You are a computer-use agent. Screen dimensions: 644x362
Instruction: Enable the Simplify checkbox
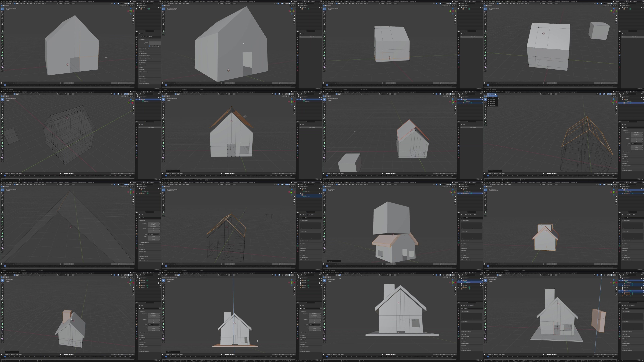[x=141, y=76]
